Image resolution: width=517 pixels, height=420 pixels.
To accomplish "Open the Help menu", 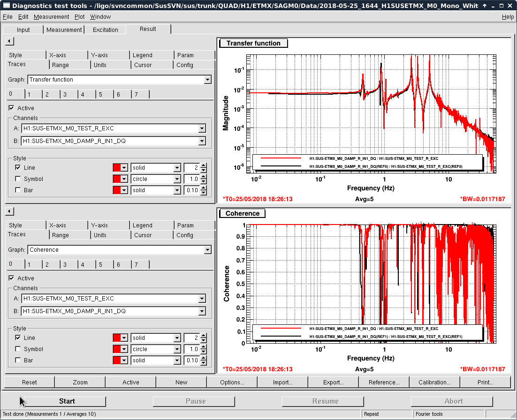I will pos(508,17).
